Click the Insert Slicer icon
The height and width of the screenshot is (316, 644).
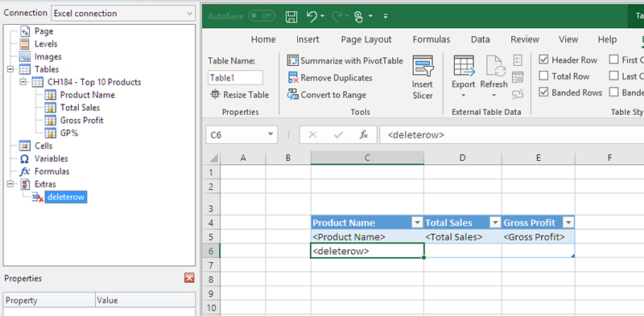[x=423, y=67]
